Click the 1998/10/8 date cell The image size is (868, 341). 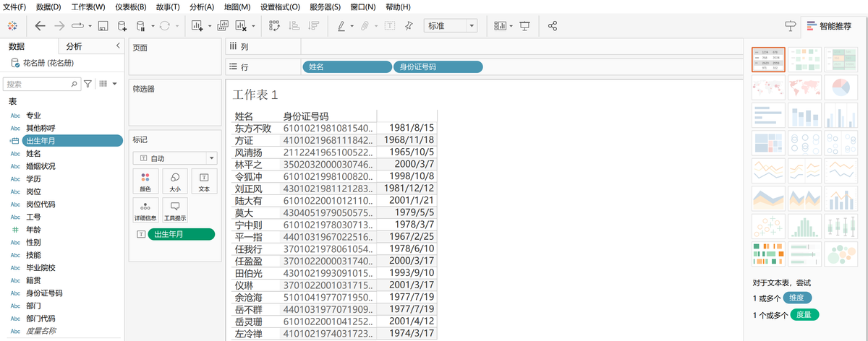[x=411, y=176]
